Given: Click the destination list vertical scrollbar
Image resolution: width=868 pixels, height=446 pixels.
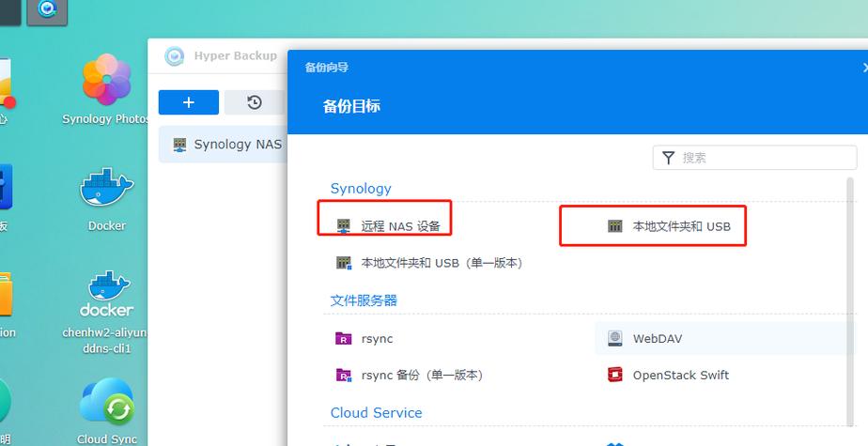Looking at the screenshot, I should click(x=850, y=301).
